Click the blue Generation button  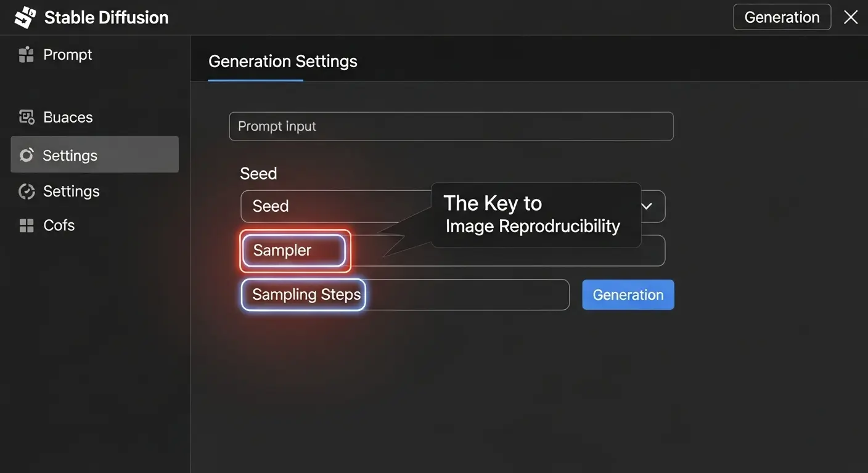(628, 294)
